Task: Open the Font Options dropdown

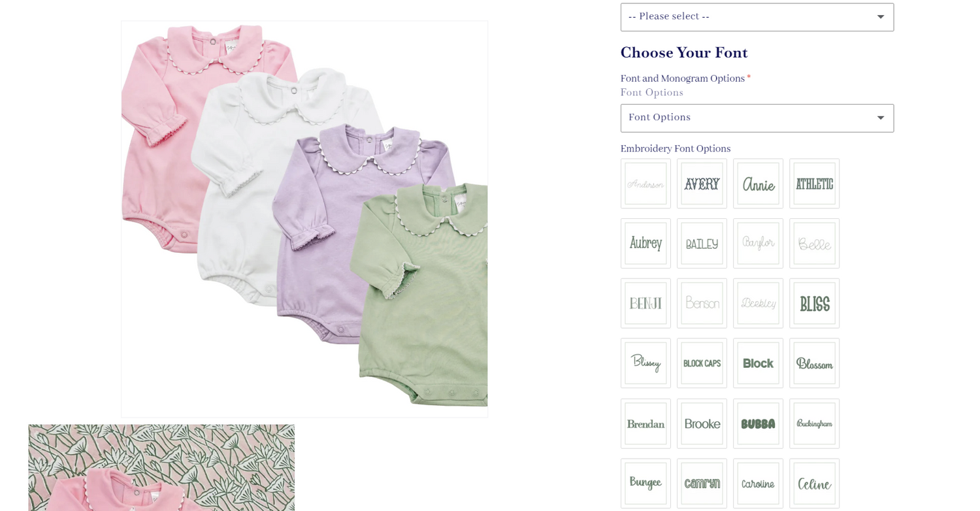Action: 757,118
